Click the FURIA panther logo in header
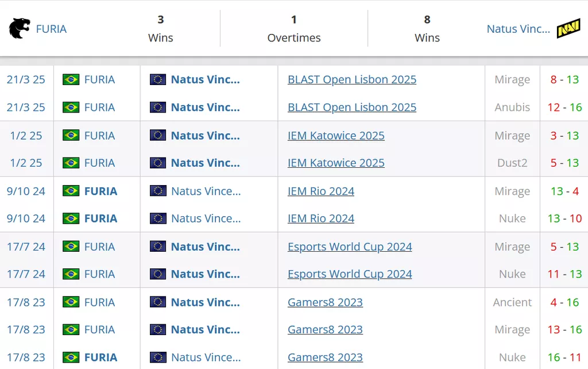This screenshot has height=369, width=588. pos(19,29)
